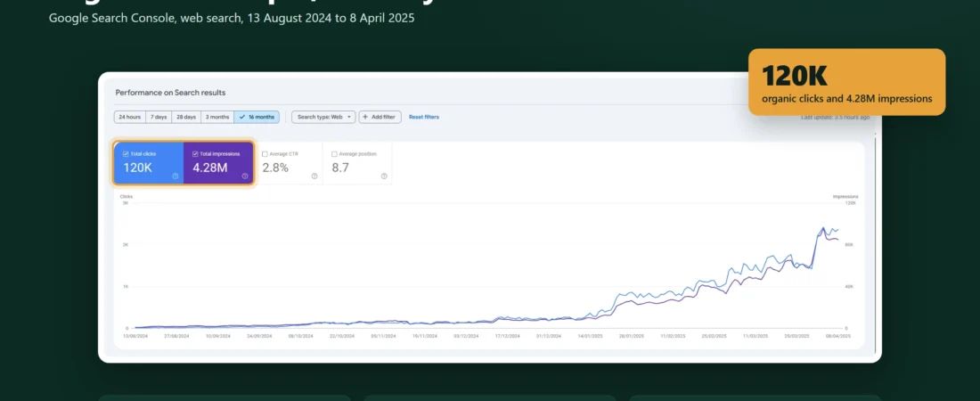This screenshot has width=980, height=401.
Task: Click the 08/04/2025 x-axis date label
Action: [x=838, y=336]
